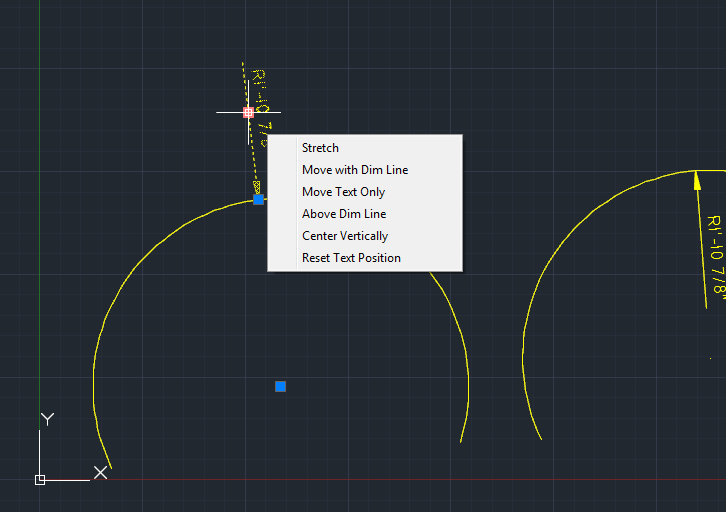The width and height of the screenshot is (726, 512).
Task: Click the X axis label of UCS icon
Action: 100,473
